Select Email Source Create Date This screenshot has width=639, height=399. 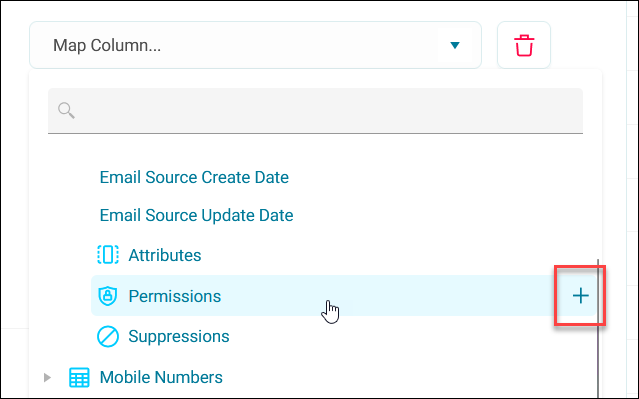194,177
